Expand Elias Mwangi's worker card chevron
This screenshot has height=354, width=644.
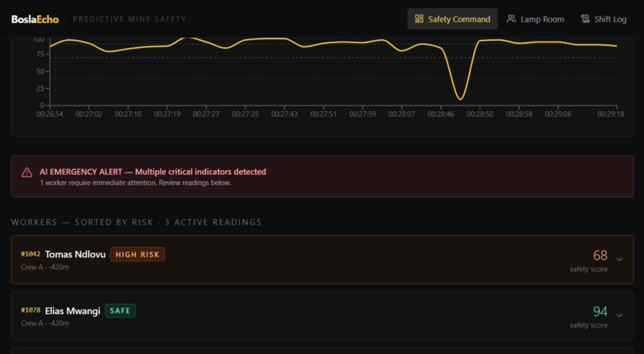click(619, 316)
